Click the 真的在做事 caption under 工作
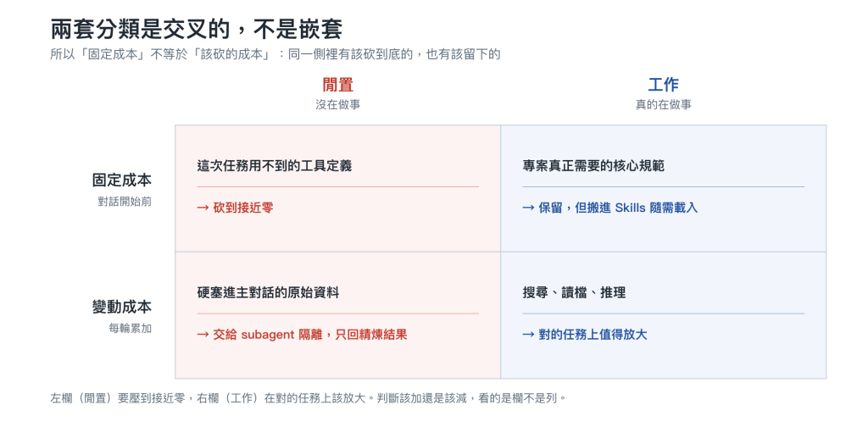The image size is (868, 427). (663, 104)
